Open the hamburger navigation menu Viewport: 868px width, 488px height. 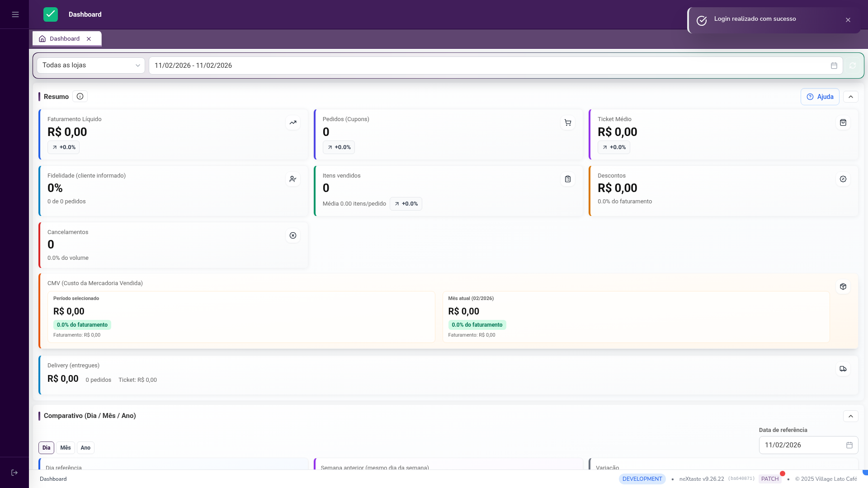click(15, 14)
